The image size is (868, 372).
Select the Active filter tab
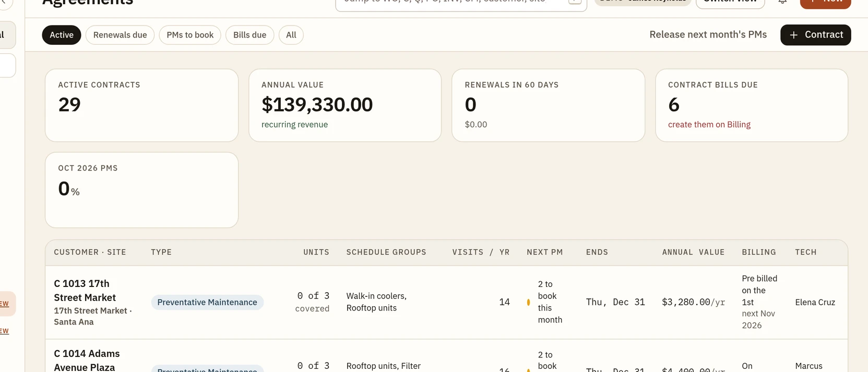point(62,35)
